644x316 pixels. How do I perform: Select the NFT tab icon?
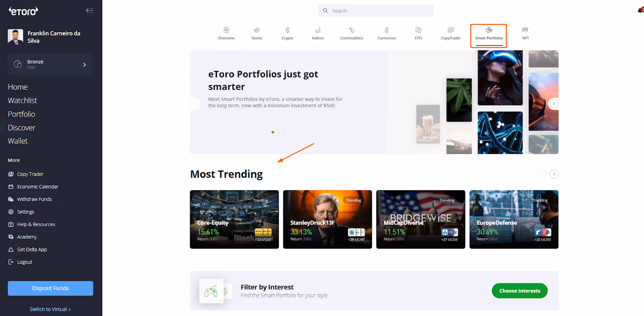click(525, 30)
